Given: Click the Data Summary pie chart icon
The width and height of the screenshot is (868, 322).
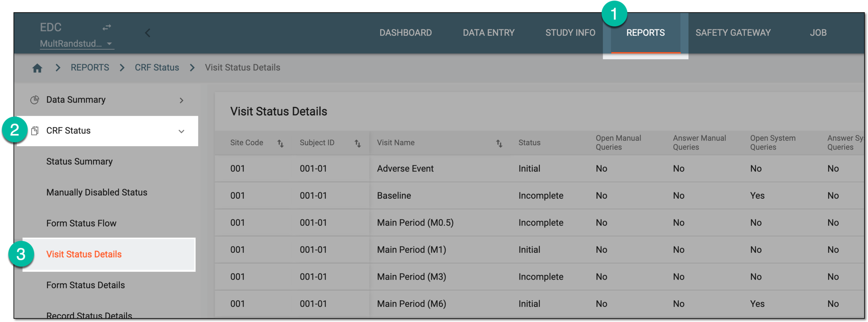Looking at the screenshot, I should pyautogui.click(x=35, y=100).
